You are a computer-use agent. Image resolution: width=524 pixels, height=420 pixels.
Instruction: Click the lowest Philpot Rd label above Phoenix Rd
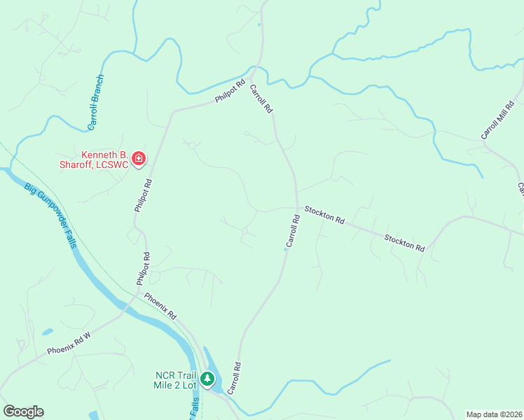pos(144,269)
